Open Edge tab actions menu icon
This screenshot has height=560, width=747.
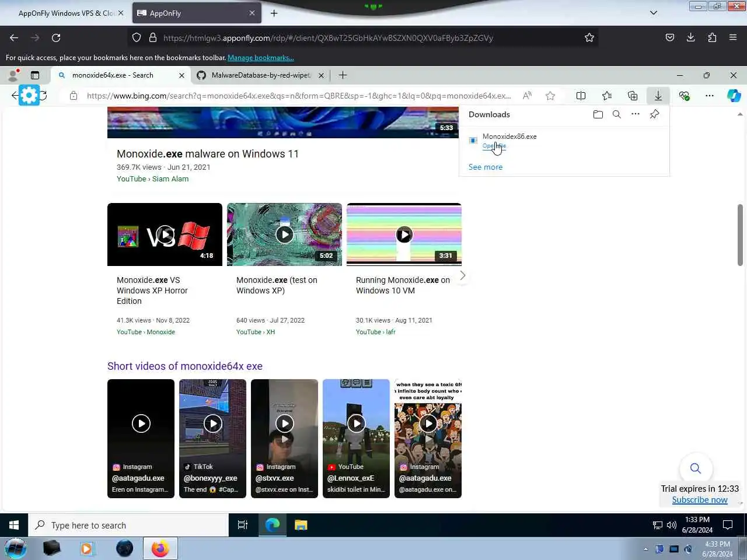click(x=35, y=75)
